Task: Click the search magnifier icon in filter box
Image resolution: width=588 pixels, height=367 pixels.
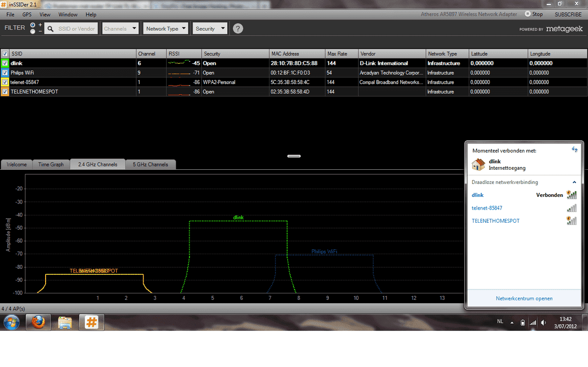Action: pos(50,29)
